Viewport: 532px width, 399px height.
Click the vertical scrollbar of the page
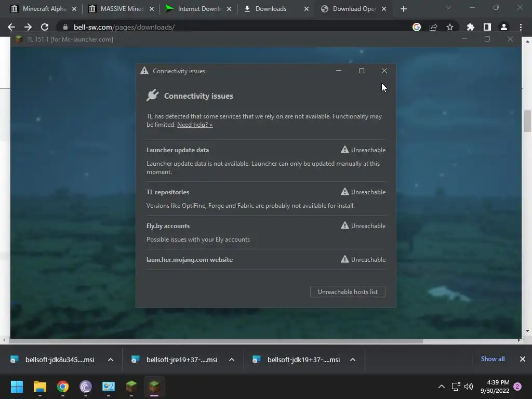pyautogui.click(x=527, y=121)
